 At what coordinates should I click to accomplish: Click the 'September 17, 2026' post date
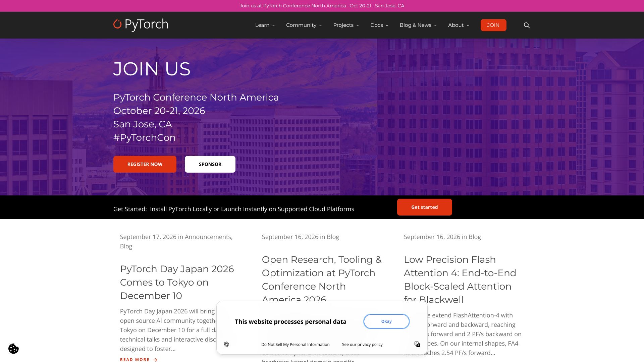point(148,237)
